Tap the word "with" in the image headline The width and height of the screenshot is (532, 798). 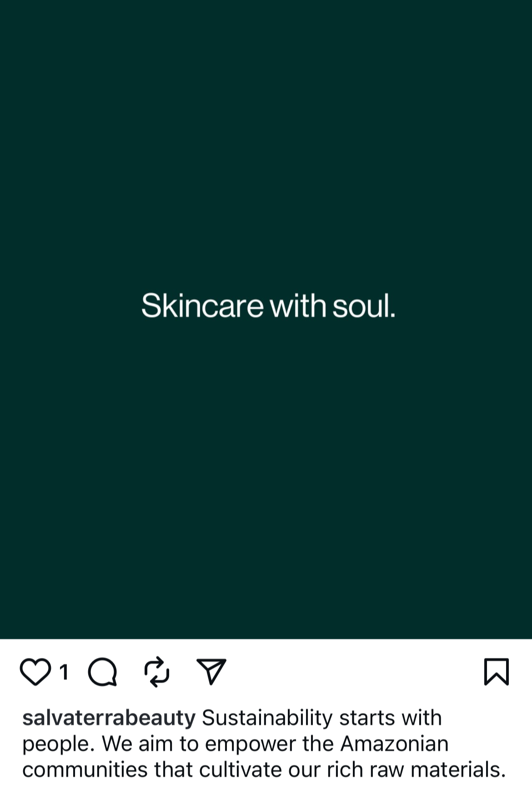click(298, 306)
